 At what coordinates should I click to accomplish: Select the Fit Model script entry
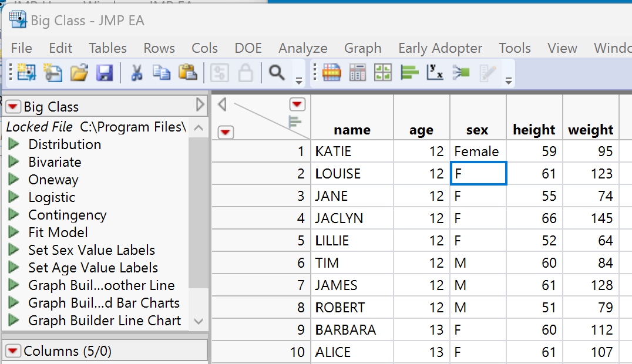tap(58, 232)
